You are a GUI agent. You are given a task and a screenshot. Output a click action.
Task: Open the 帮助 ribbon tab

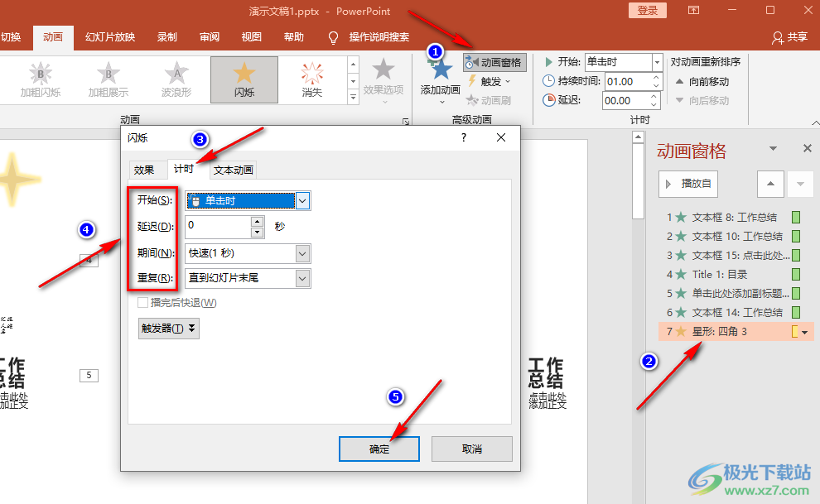(x=294, y=37)
